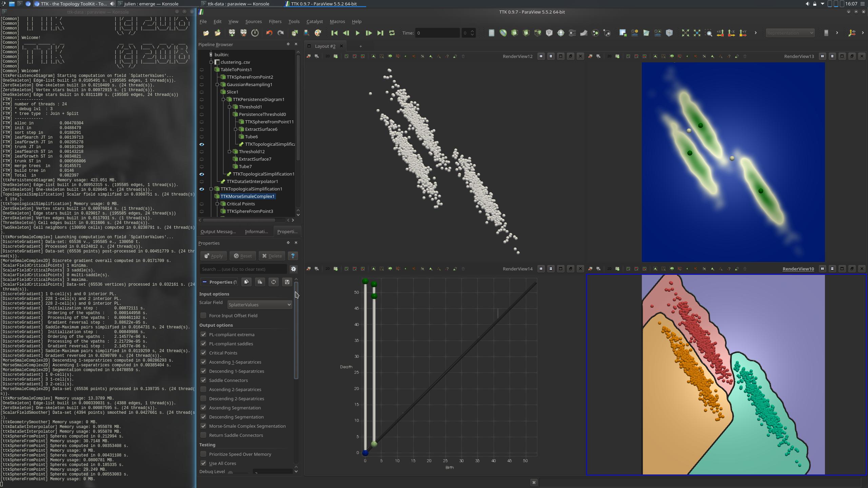Switch to the Information tab
Screen dimensions: 868x488
[256, 231]
